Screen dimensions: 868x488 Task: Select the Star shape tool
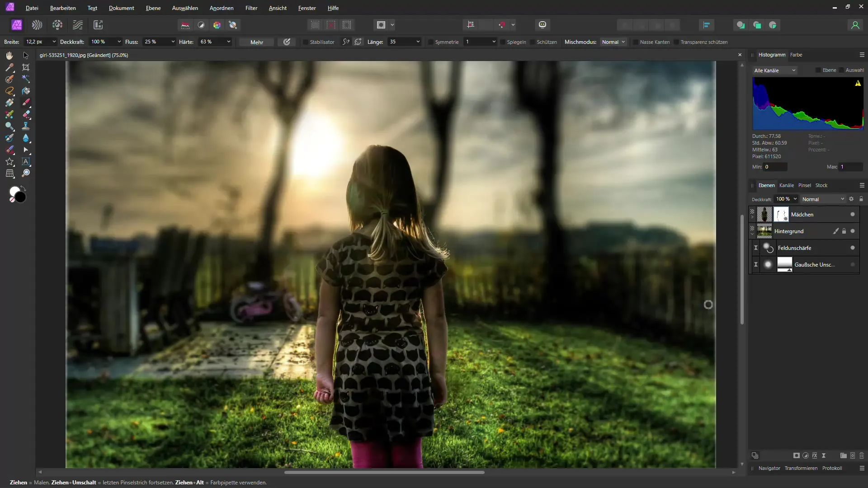pyautogui.click(x=9, y=161)
